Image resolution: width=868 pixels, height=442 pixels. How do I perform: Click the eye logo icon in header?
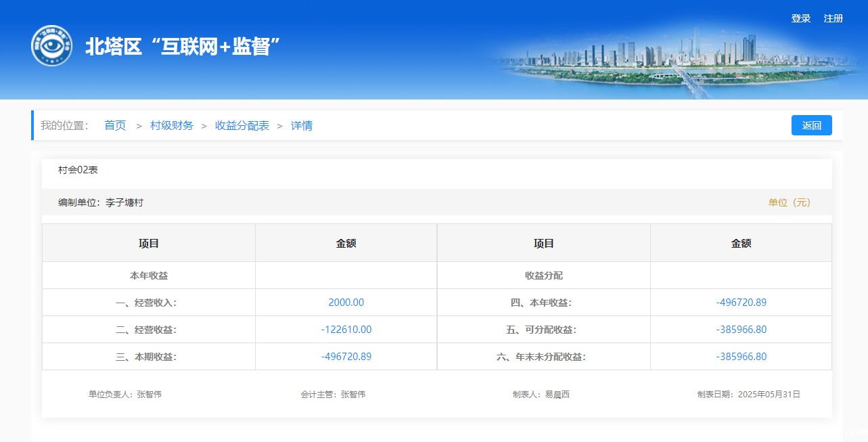coord(51,46)
